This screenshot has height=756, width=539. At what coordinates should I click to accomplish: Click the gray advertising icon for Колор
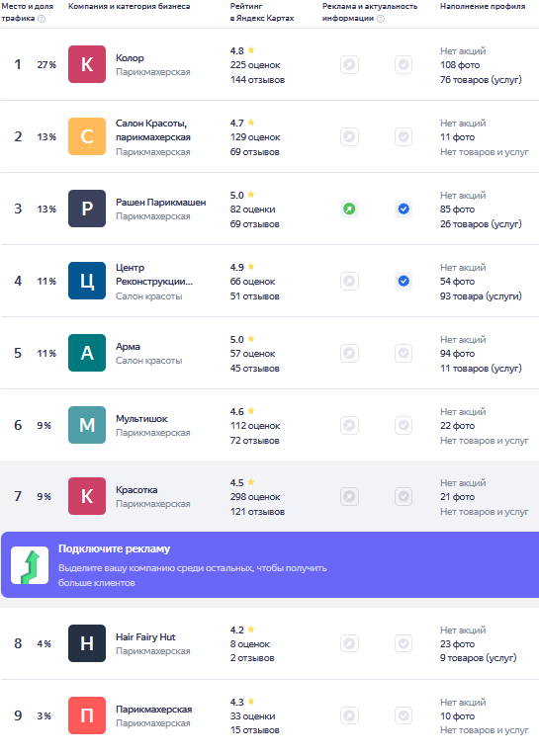349,64
